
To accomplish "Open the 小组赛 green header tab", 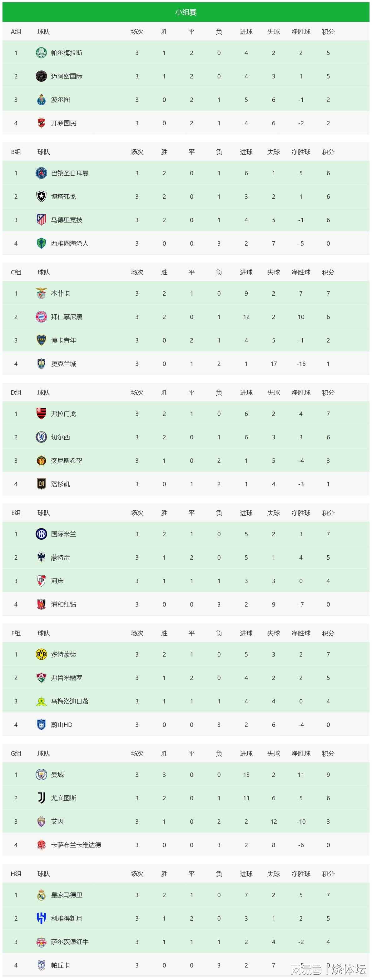I will 186,12.
